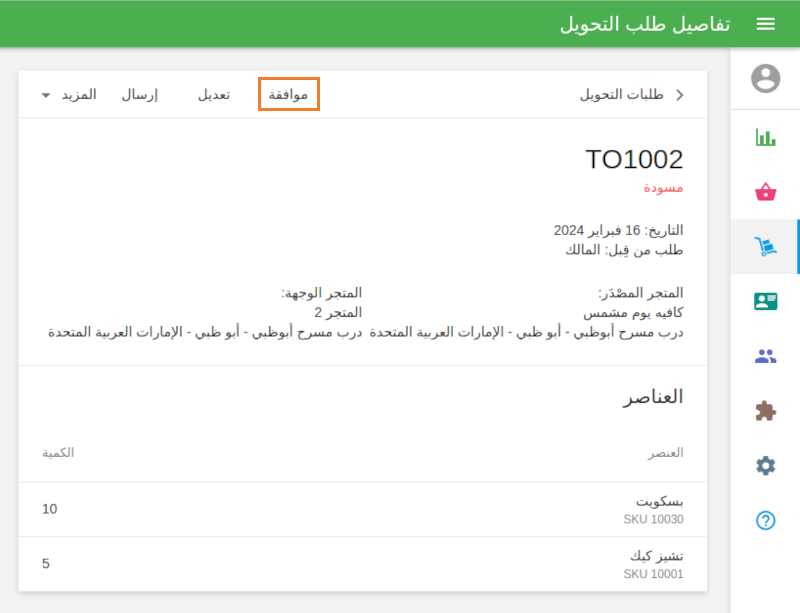Edit the transfer order via تعديل
800x613 pixels.
point(212,93)
